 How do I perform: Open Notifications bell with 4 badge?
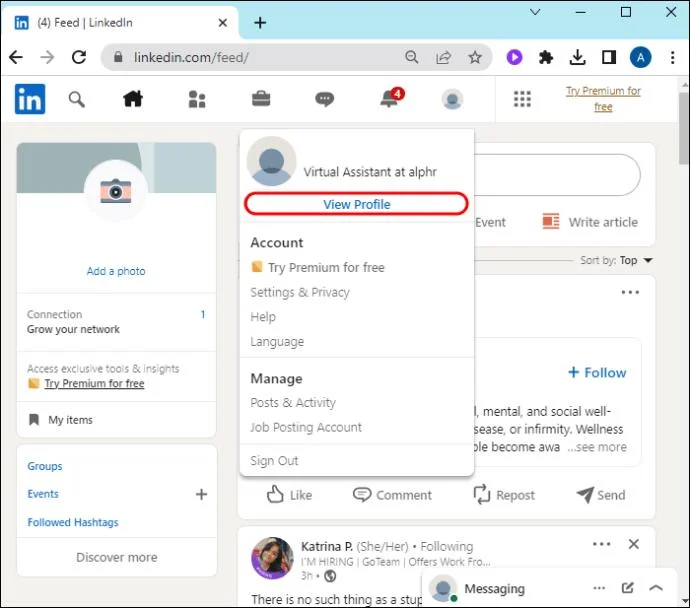(391, 98)
